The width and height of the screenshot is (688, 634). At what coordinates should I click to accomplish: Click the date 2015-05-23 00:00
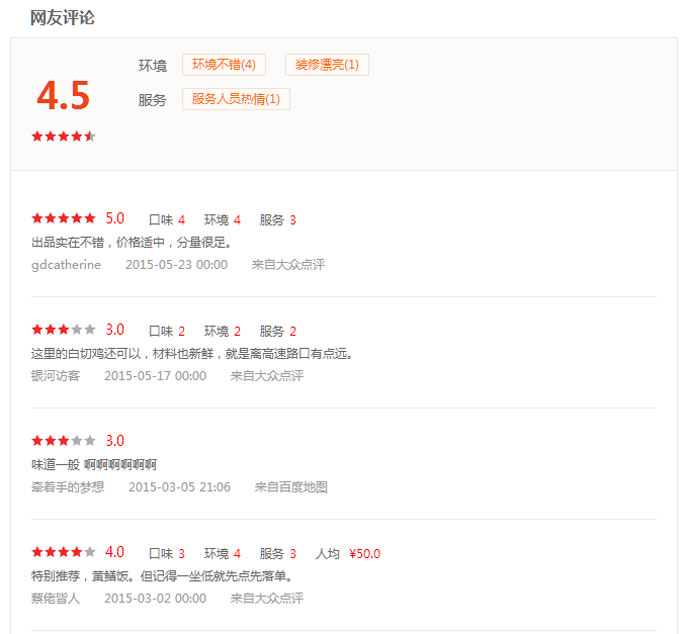(176, 265)
